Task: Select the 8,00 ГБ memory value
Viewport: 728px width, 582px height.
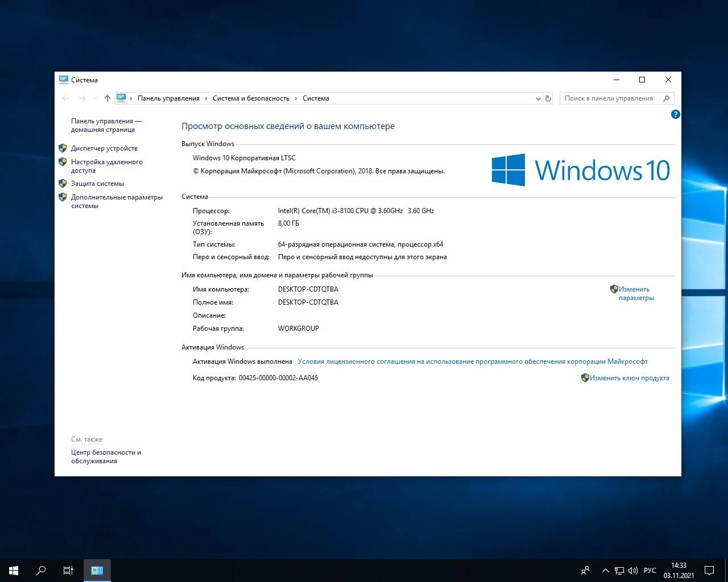Action: [x=288, y=223]
